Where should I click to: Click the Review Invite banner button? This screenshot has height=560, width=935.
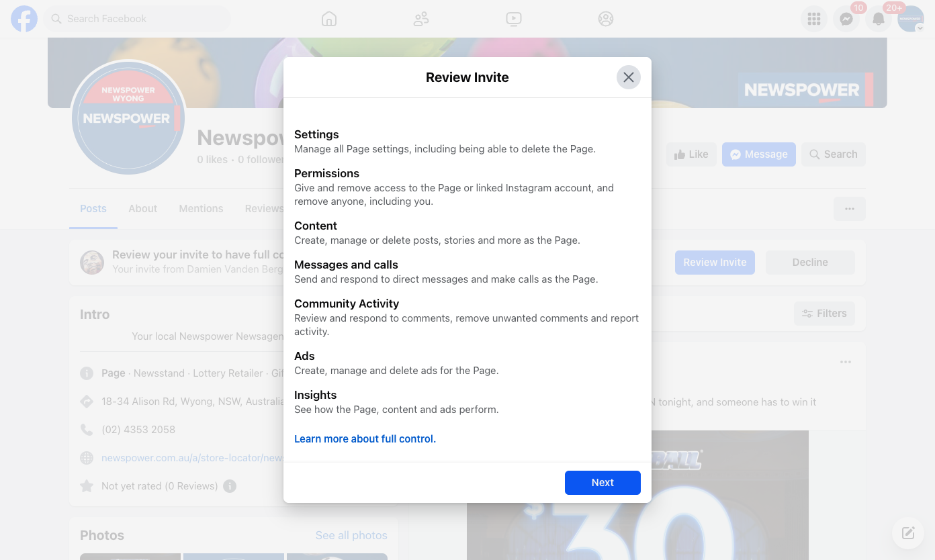point(715,263)
